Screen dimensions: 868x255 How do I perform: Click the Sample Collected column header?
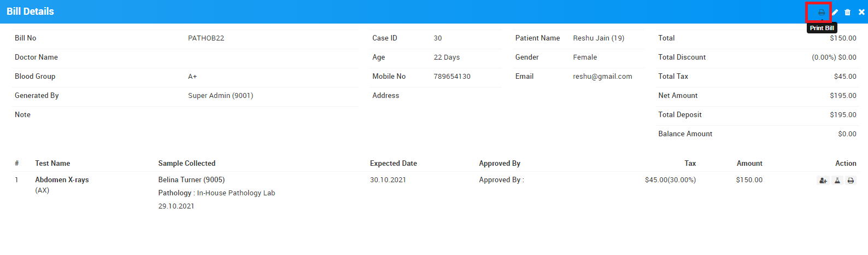point(186,163)
